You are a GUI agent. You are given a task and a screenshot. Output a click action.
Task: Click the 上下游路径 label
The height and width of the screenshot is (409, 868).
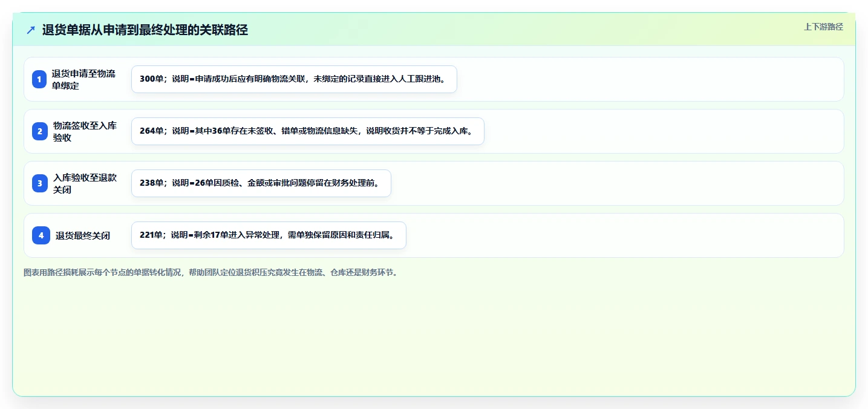(823, 27)
